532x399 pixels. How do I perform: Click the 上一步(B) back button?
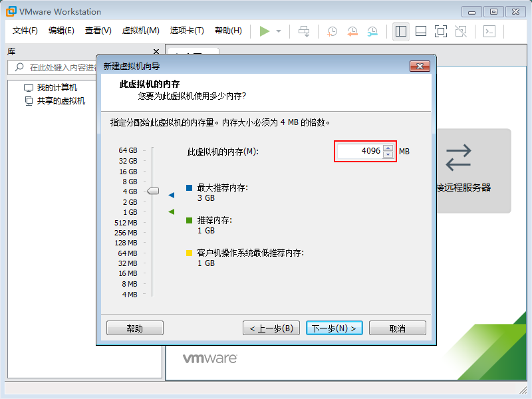click(271, 328)
